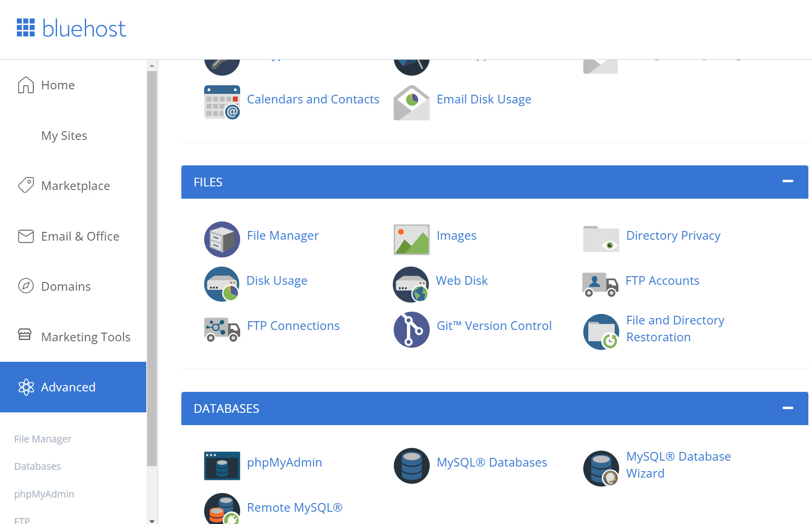Viewport: 812px width, 524px height.
Task: Open the bluehost apps grid icon
Action: click(26, 27)
